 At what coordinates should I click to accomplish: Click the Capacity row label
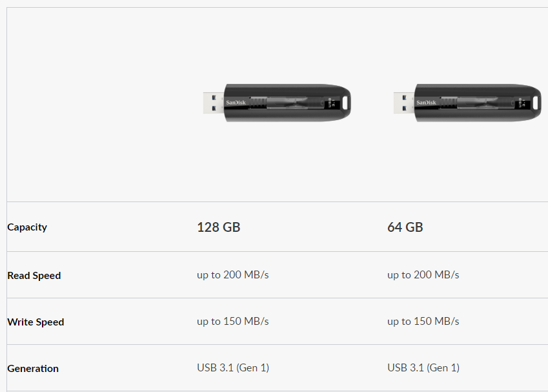click(27, 227)
